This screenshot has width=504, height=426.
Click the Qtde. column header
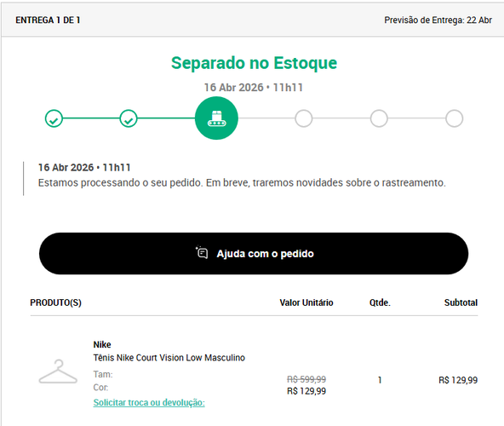380,302
